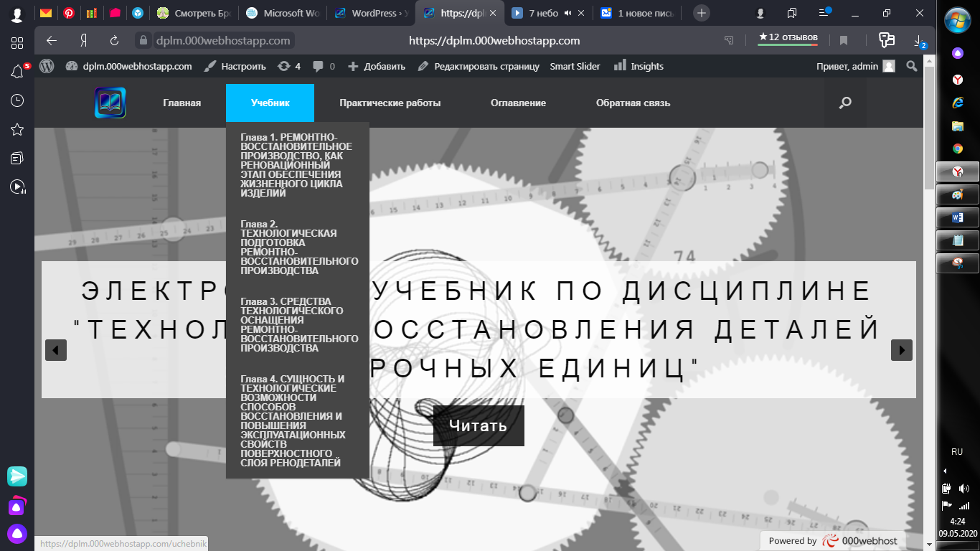Open submenu Глава 1. РЕМОНТНО-ВОССТАНОВИТЕЛЬНОЕ ПРОИЗВОДСТВО
Viewport: 980px width, 551px height.
(x=298, y=165)
